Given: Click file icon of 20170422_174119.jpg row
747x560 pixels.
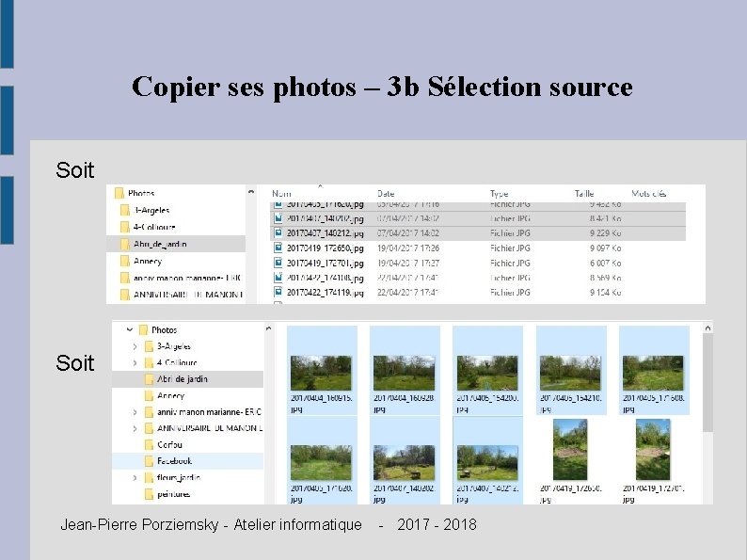Looking at the screenshot, I should 278,292.
